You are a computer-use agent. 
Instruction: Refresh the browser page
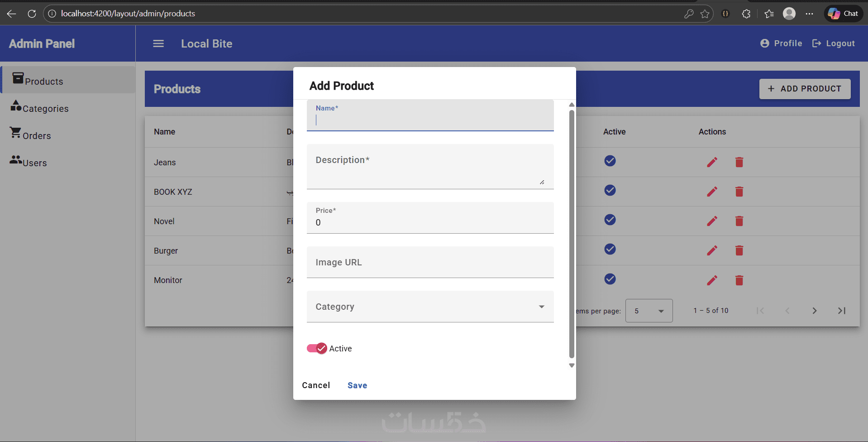click(x=32, y=14)
